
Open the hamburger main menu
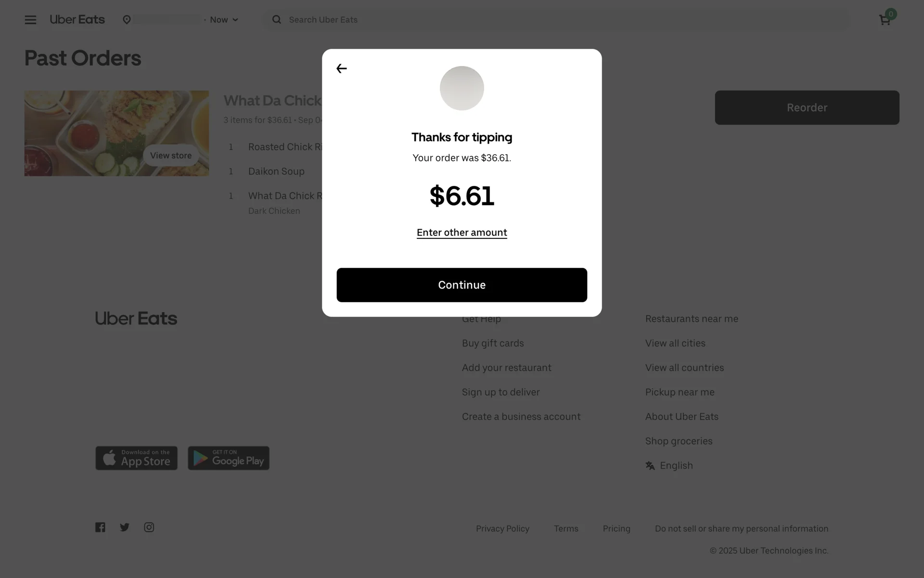[x=30, y=20]
